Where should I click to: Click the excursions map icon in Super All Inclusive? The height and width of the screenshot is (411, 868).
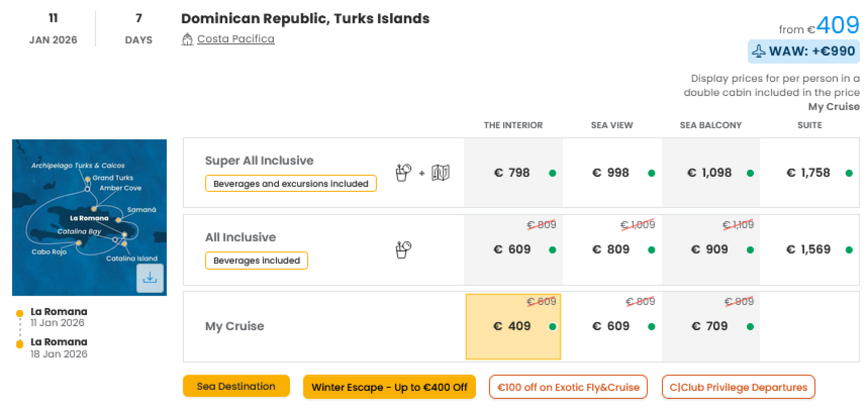click(x=441, y=173)
